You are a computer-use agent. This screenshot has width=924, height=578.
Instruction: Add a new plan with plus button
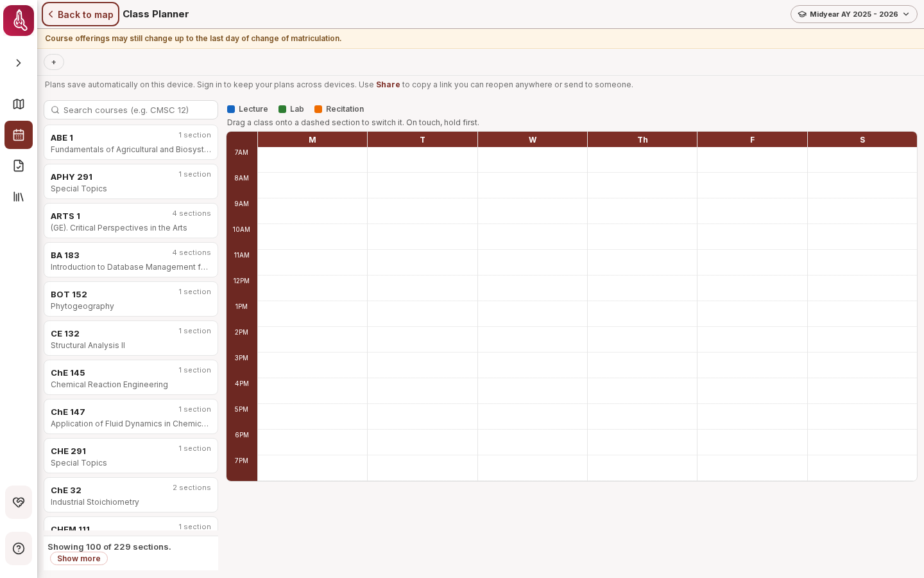pos(54,62)
